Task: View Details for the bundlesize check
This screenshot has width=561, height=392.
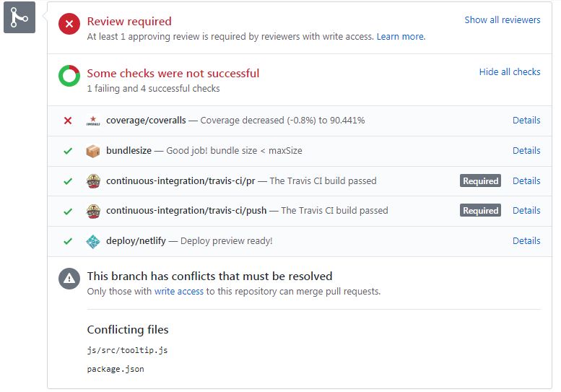Action: [x=526, y=151]
